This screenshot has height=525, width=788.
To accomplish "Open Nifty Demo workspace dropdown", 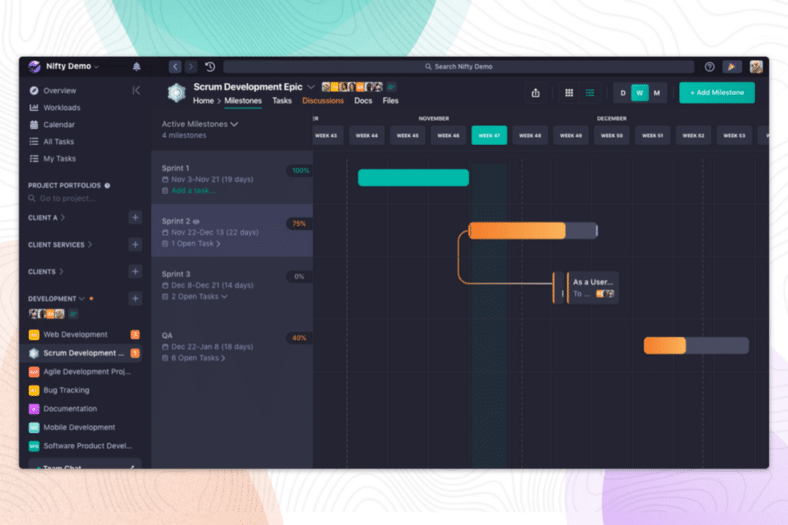I will pos(72,66).
